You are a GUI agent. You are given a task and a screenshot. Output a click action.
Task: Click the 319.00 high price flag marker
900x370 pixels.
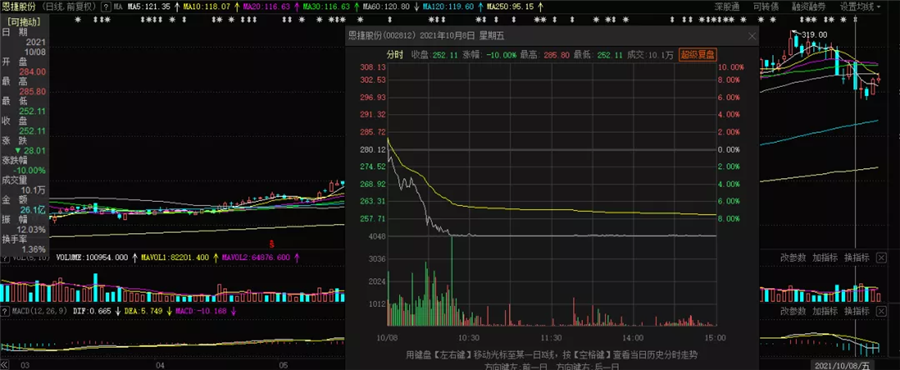(x=810, y=34)
